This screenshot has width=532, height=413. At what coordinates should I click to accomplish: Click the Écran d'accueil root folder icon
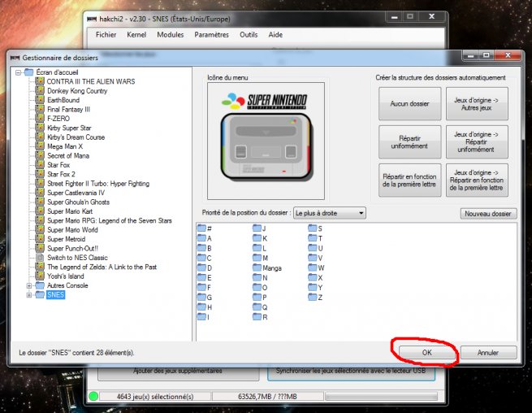(29, 72)
